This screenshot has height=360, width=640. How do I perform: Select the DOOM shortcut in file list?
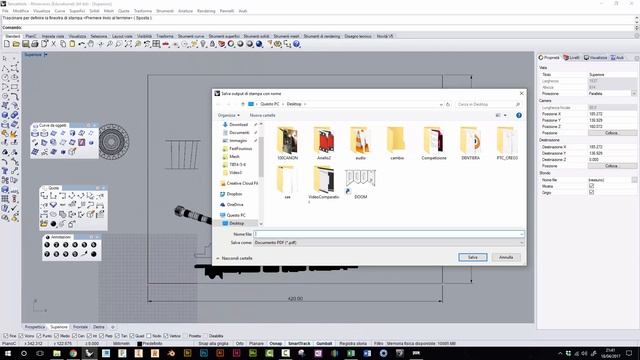coord(360,184)
